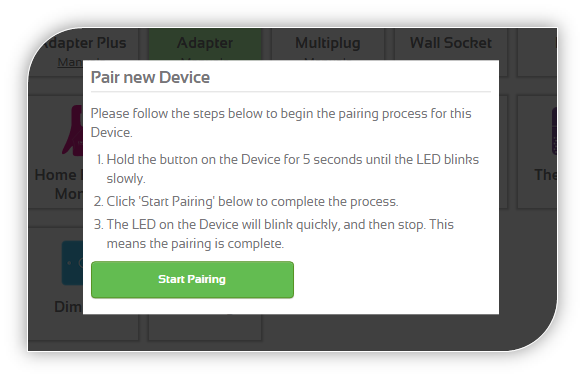Click the purple thermostat icon at right edge

click(x=554, y=131)
